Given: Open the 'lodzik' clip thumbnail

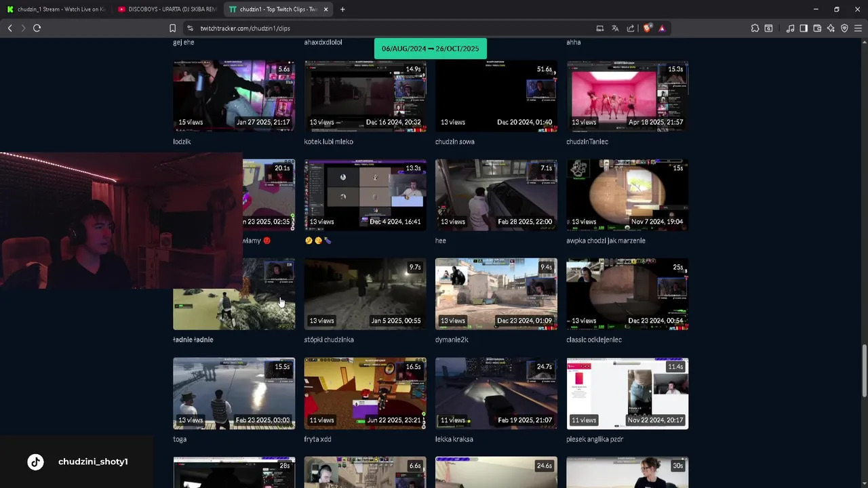Looking at the screenshot, I should [x=234, y=96].
